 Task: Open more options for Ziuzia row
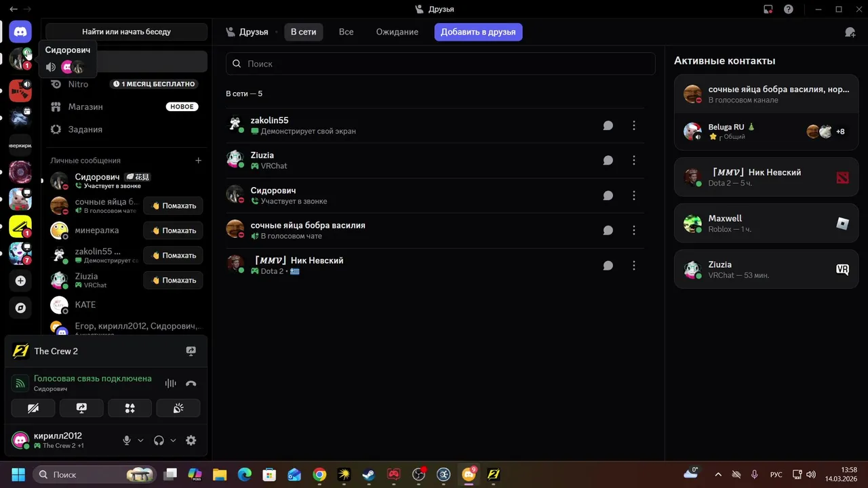click(634, 161)
